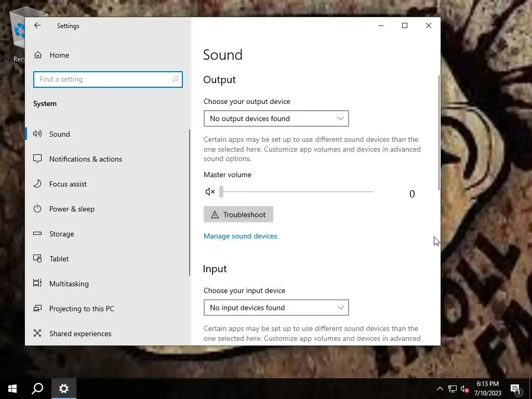
Task: Click the Sound page vertical scrollbar
Action: click(439, 132)
